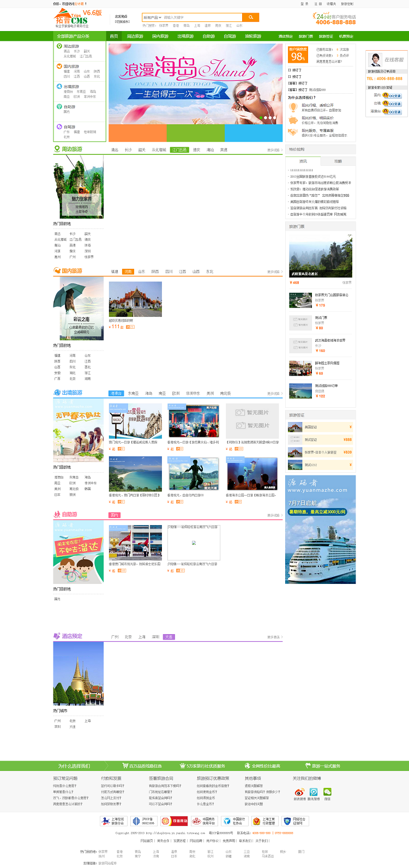Click the 登录 link at top
The height and width of the screenshot is (868, 409).
304,4
